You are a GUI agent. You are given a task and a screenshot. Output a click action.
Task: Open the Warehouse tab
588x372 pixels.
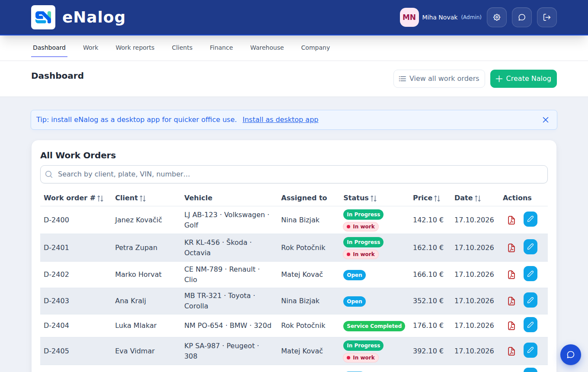point(267,48)
